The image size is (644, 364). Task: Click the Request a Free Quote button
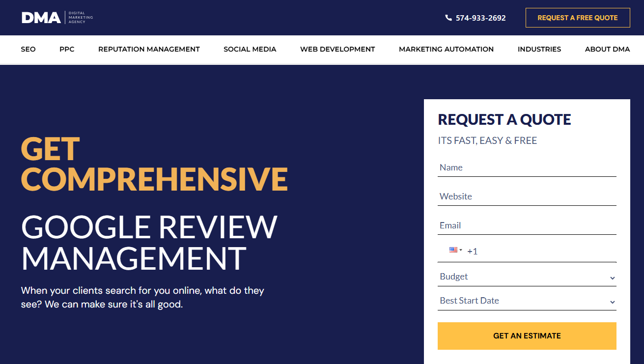[578, 17]
